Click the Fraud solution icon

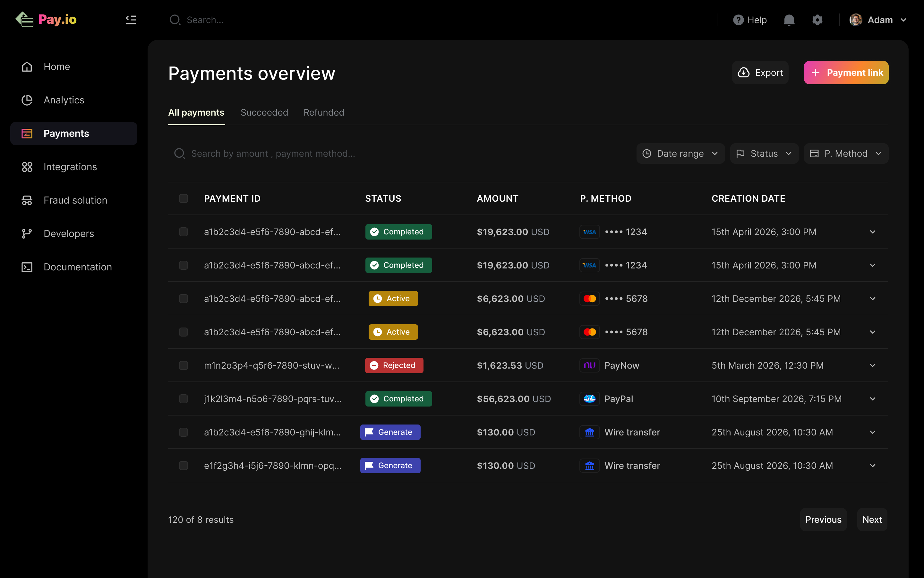pos(27,200)
